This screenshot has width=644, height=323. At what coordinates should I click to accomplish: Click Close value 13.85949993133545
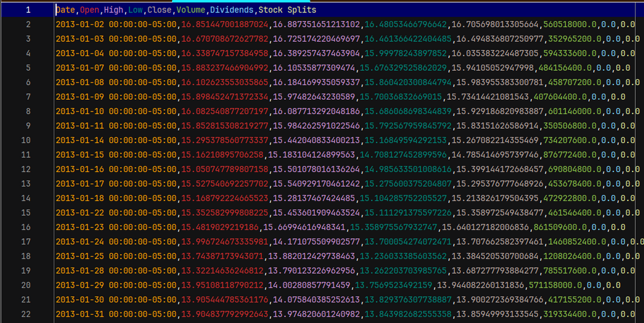point(497,314)
